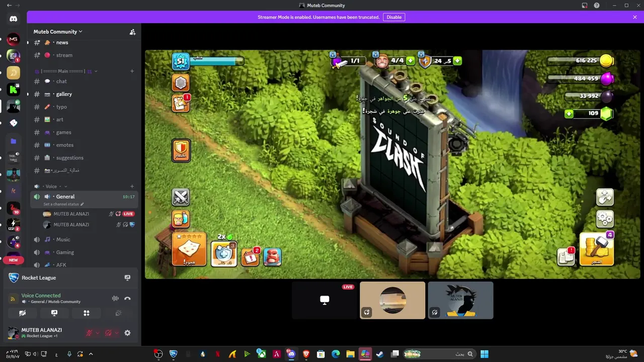Viewport: 644px width, 362px height.
Task: Disable Streamer Mode from the banner
Action: click(x=394, y=17)
